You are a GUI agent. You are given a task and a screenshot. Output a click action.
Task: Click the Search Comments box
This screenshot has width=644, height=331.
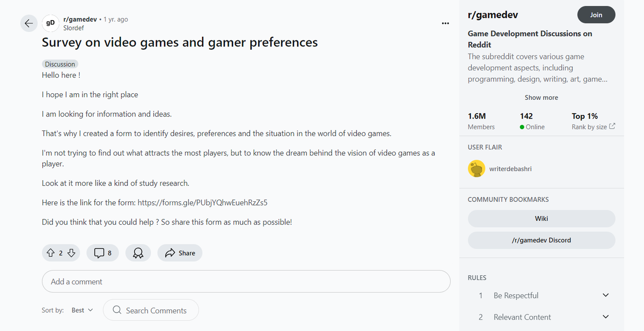point(151,310)
